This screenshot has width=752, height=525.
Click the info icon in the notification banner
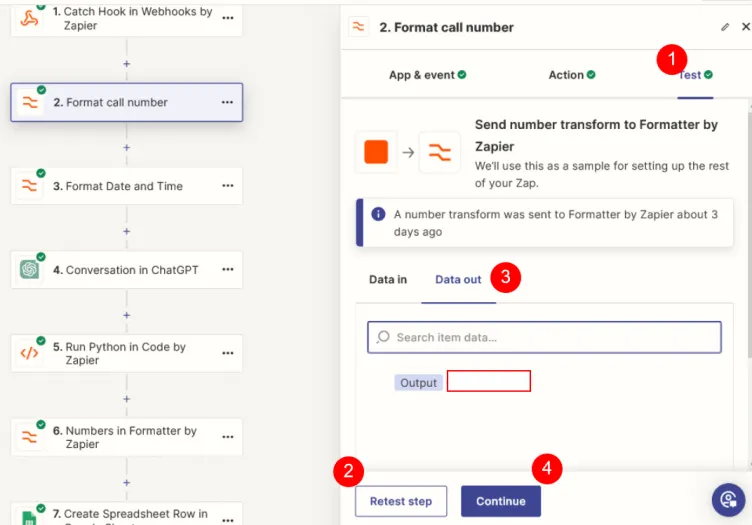pyautogui.click(x=378, y=214)
